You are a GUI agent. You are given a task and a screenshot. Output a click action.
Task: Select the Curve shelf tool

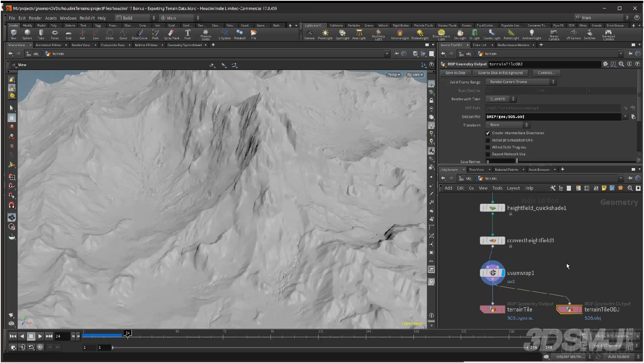point(123,34)
